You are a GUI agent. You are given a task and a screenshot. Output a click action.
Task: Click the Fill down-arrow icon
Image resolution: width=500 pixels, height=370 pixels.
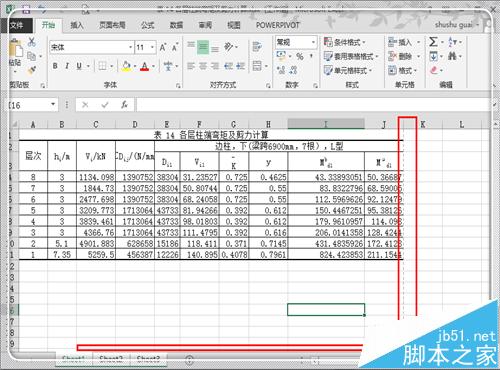click(433, 56)
